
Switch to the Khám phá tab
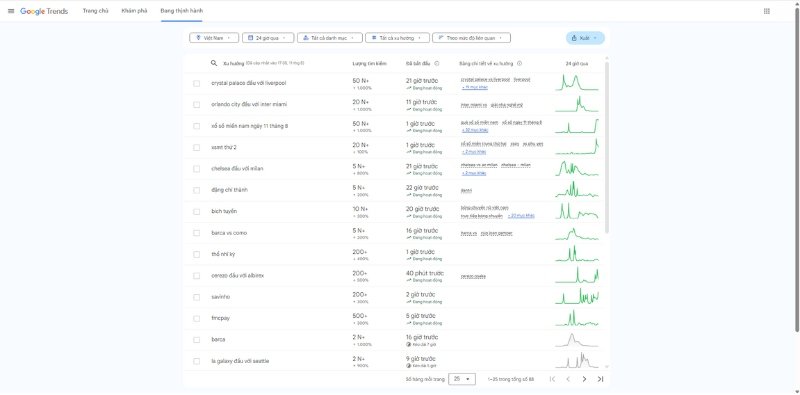134,11
